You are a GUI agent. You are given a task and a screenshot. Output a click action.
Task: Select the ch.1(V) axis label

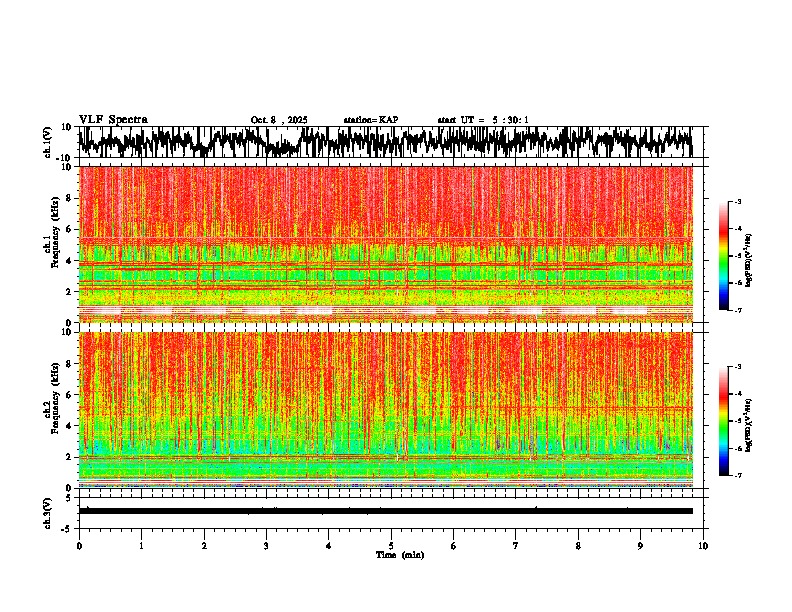tap(47, 141)
